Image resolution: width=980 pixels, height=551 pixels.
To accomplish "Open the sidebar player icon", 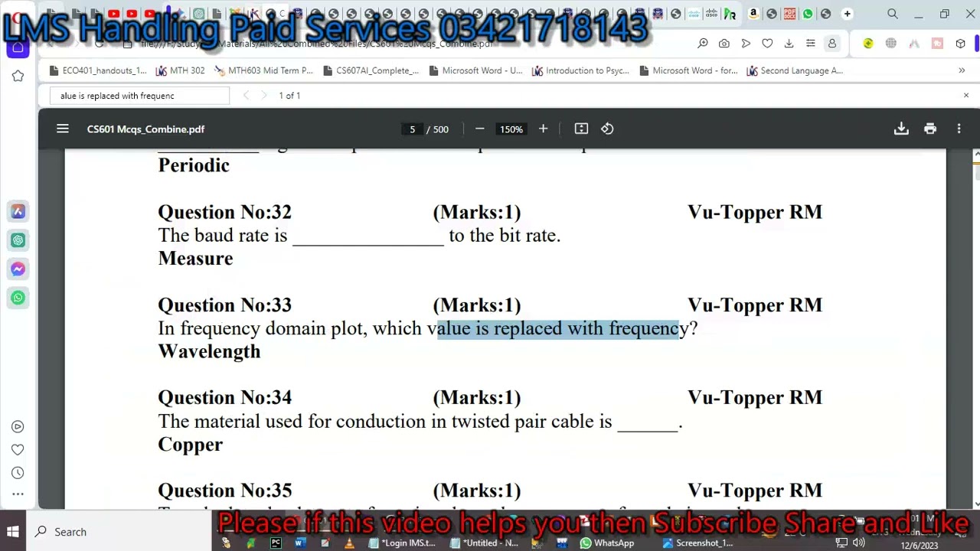I will [18, 426].
